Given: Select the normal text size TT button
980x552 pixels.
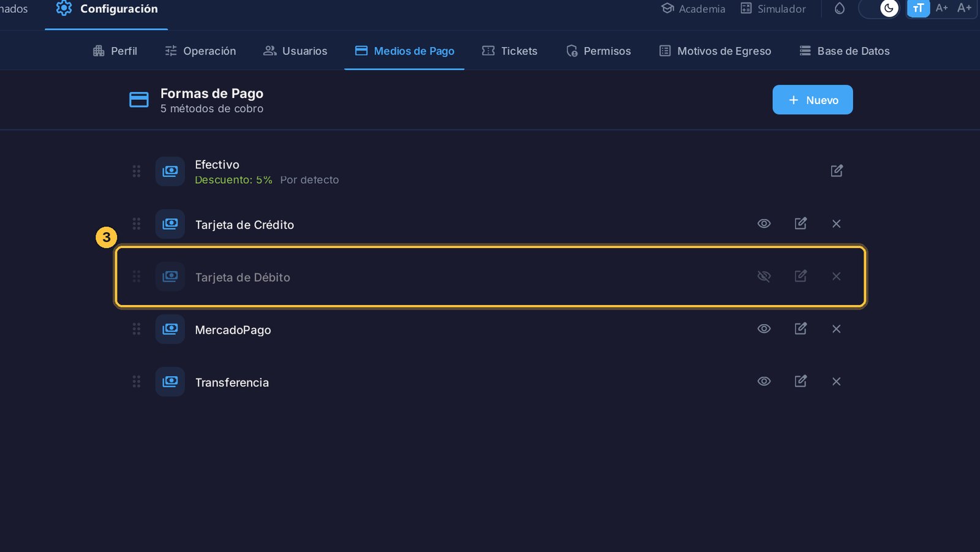Looking at the screenshot, I should coord(918,9).
